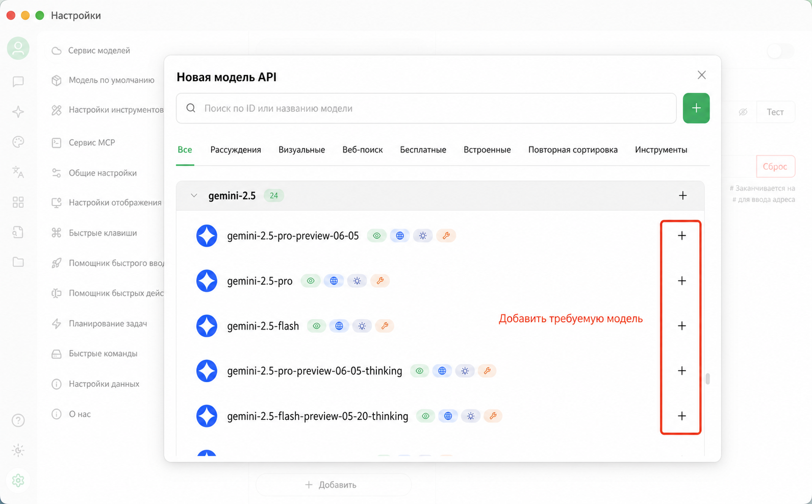Open the mini apps grid sidebar icon

coord(18,203)
